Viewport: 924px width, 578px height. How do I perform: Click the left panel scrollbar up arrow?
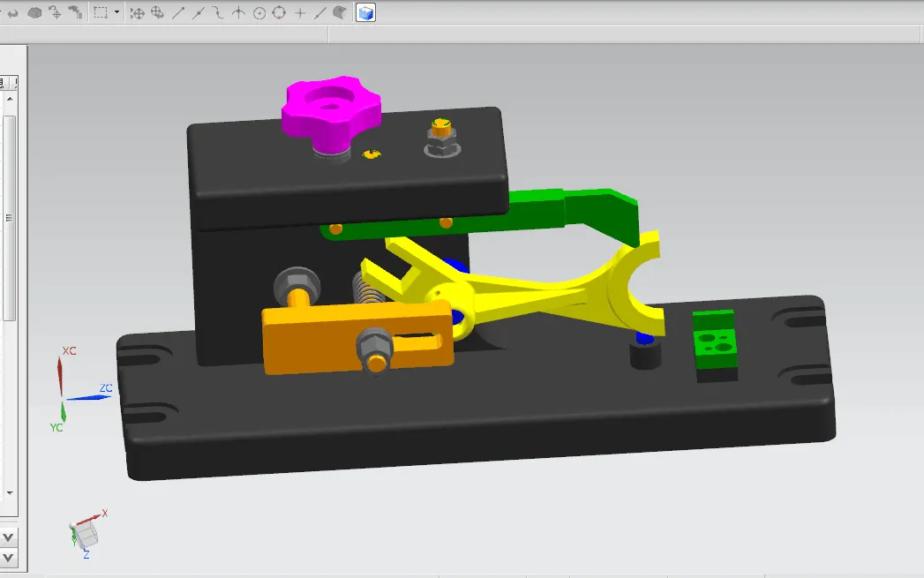pos(10,99)
